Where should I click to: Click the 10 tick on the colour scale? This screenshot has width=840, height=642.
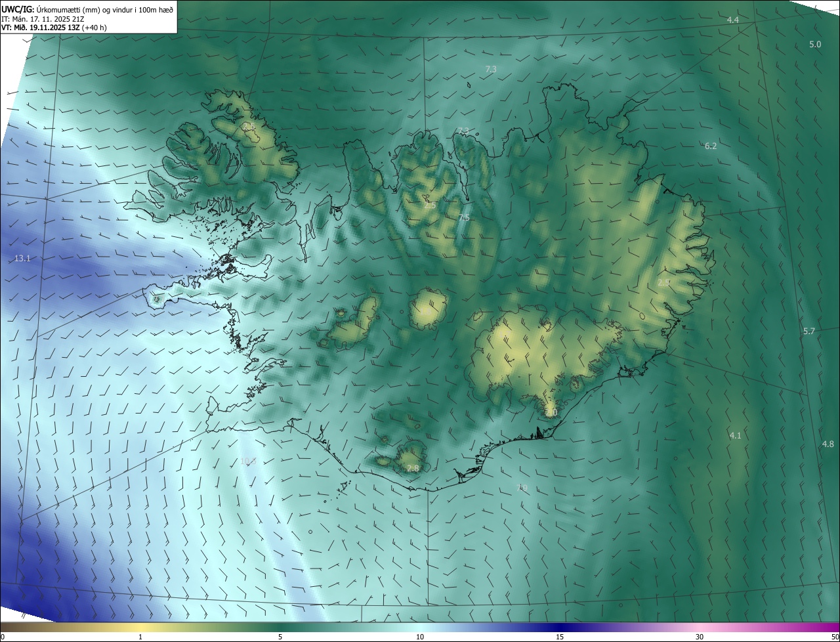pos(420,637)
